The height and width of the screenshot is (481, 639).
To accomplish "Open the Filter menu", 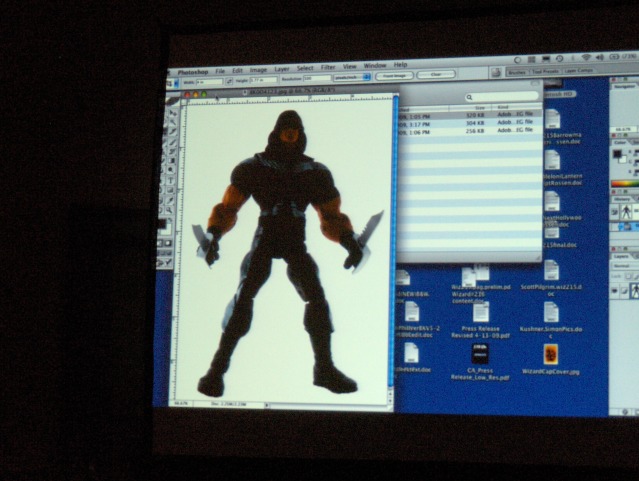I will coord(328,68).
